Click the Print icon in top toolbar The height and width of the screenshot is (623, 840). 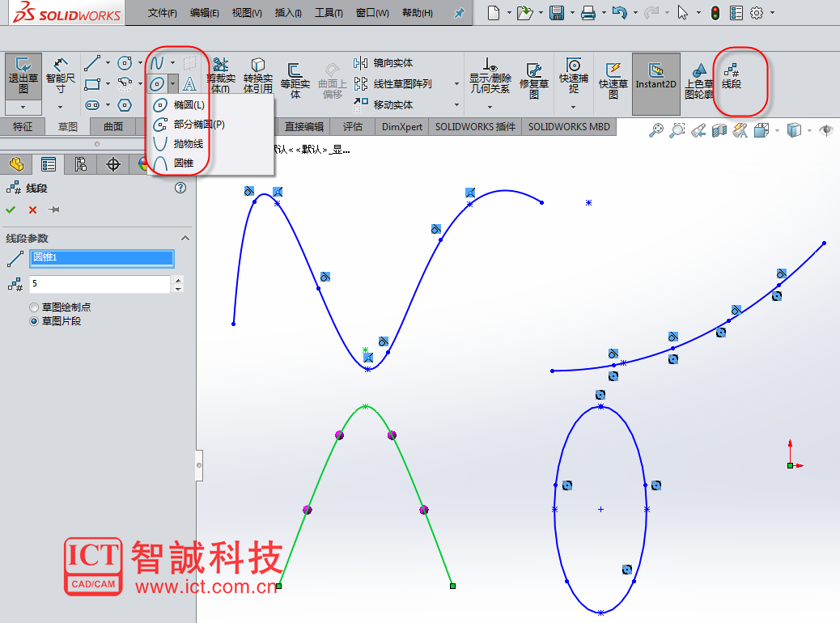[x=588, y=13]
